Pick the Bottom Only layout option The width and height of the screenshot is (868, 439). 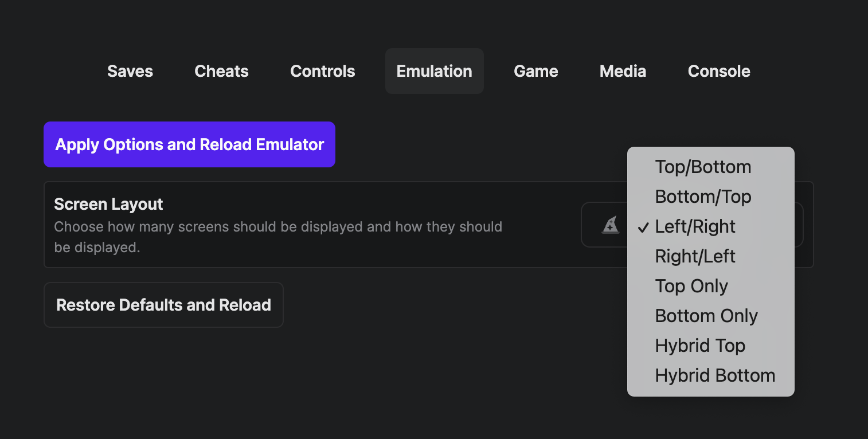pyautogui.click(x=706, y=316)
